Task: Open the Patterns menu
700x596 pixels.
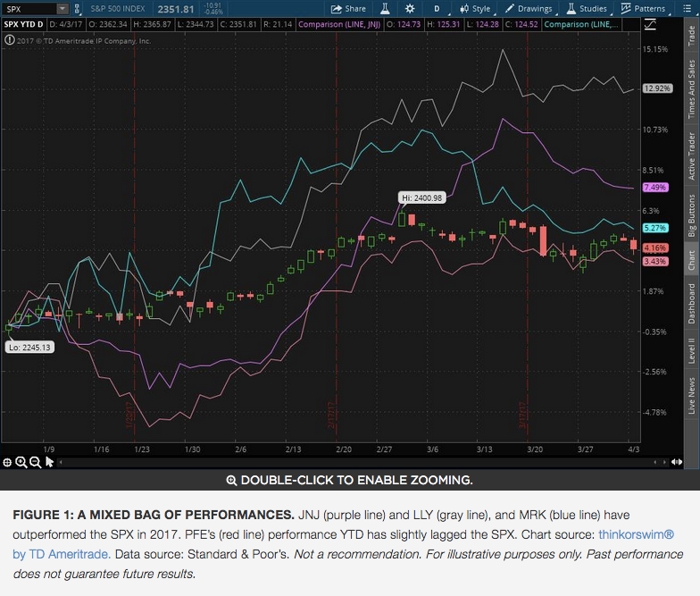Action: pos(643,9)
